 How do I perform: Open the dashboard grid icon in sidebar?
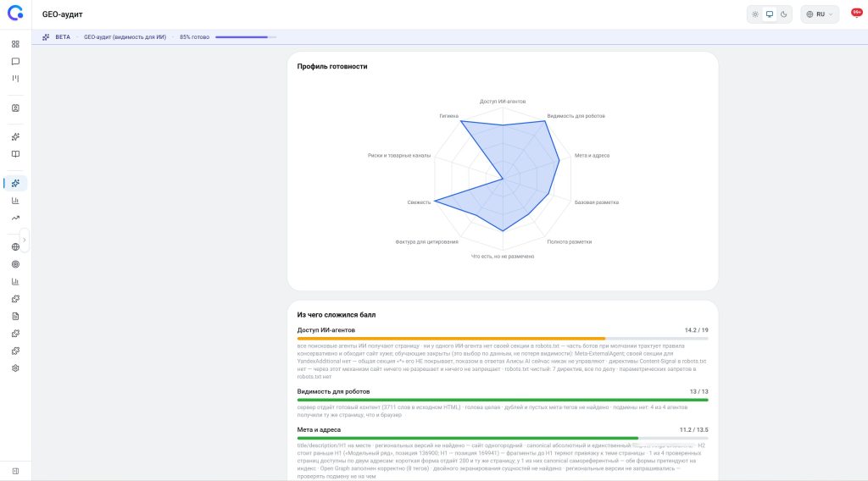tap(15, 44)
